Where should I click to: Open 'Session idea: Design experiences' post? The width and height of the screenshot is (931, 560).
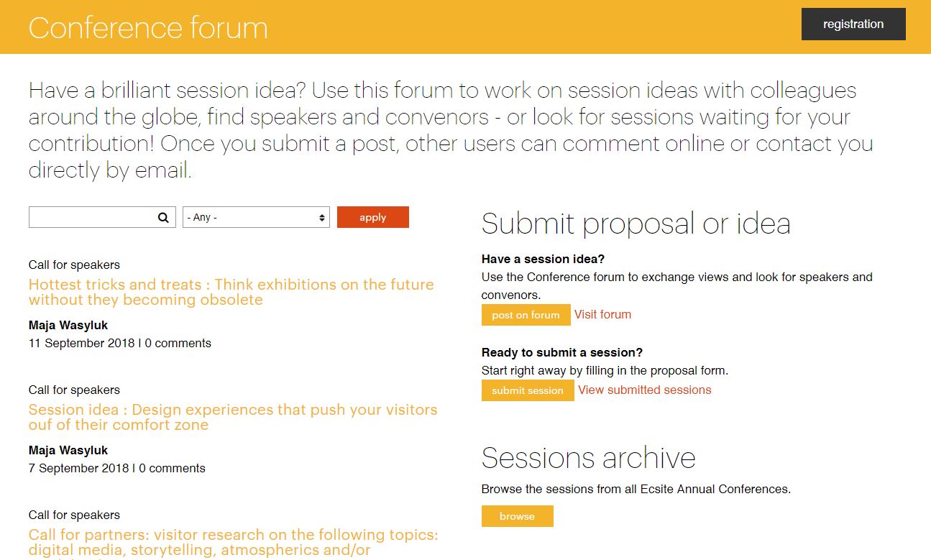point(233,417)
